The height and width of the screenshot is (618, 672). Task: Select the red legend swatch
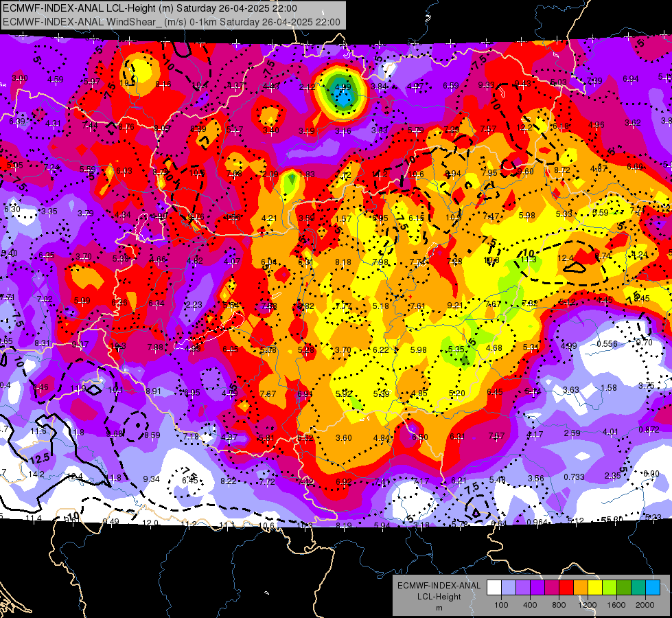coord(566,588)
